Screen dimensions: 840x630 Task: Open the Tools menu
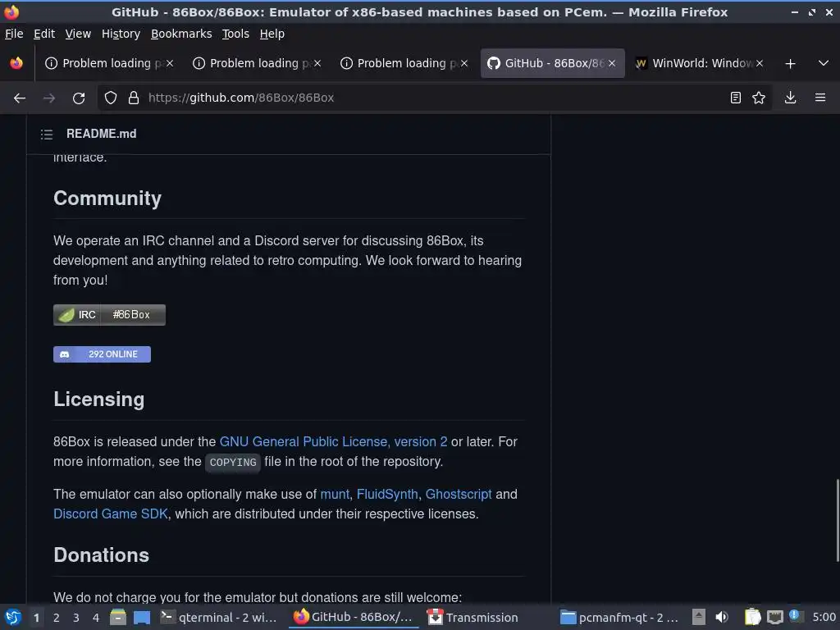tap(235, 34)
